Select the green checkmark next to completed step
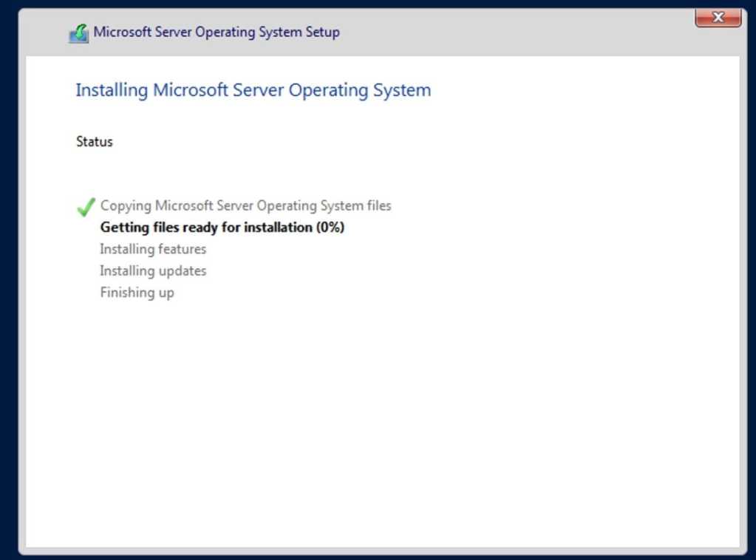Image resolution: width=756 pixels, height=560 pixels. click(84, 208)
